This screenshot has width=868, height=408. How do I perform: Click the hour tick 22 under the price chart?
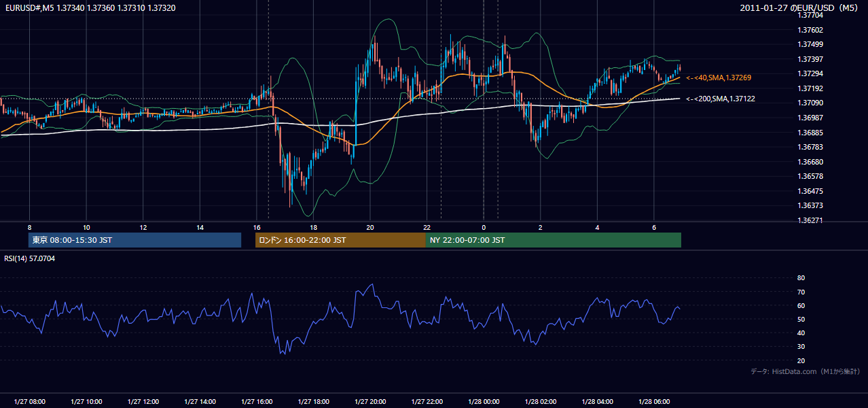pos(427,227)
